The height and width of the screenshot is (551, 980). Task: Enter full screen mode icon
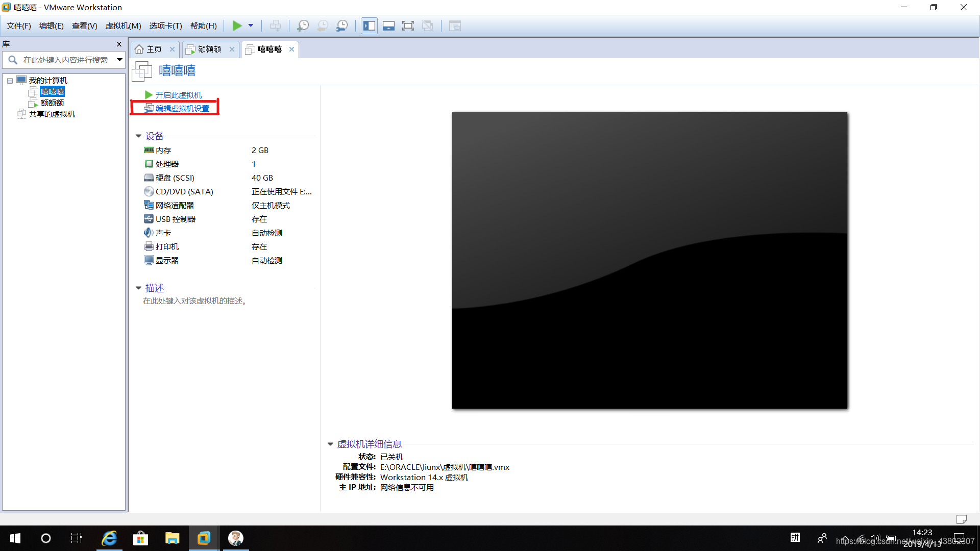(x=408, y=26)
